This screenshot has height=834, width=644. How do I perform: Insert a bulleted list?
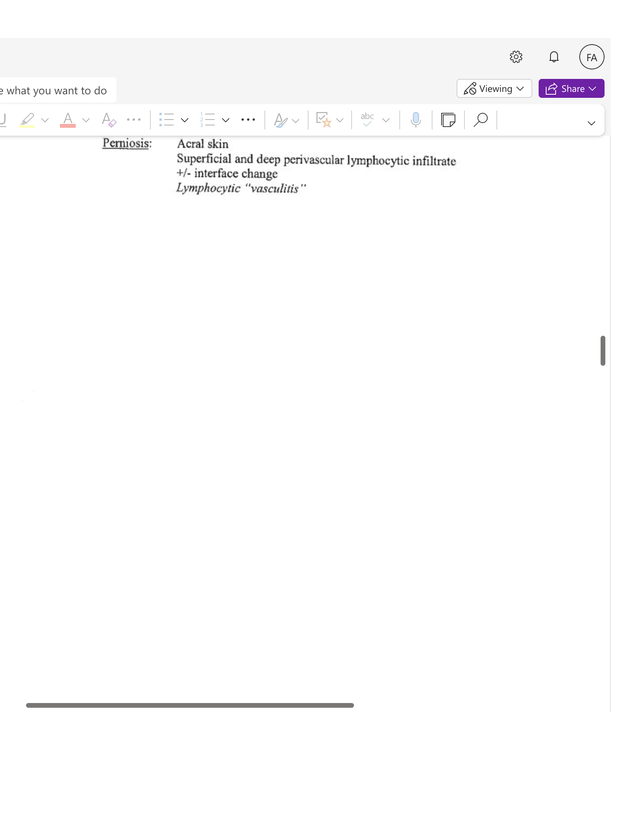[166, 120]
